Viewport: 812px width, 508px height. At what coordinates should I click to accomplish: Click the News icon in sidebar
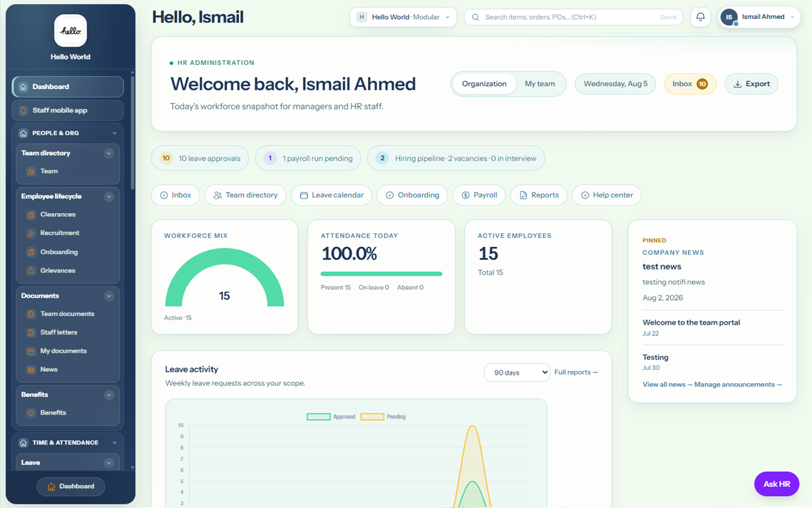(31, 370)
